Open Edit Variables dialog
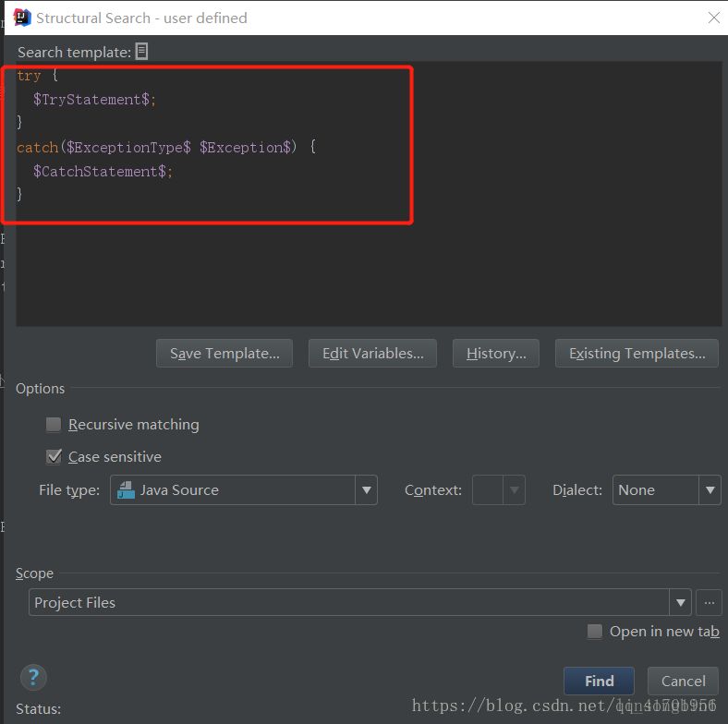Viewport: 728px width, 724px height. tap(372, 353)
